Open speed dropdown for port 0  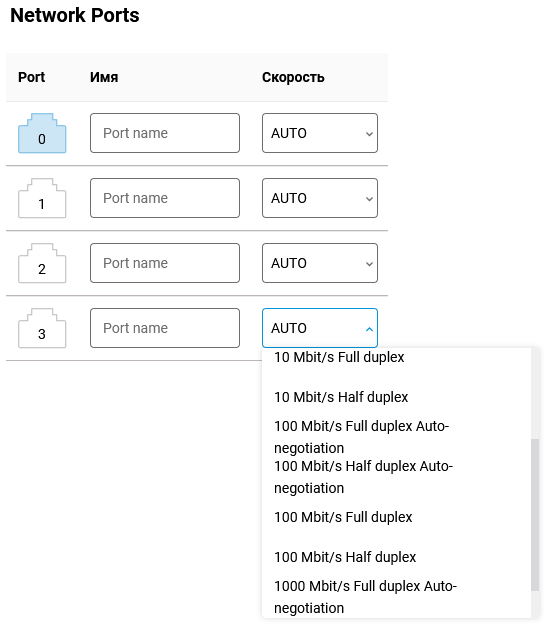[320, 133]
